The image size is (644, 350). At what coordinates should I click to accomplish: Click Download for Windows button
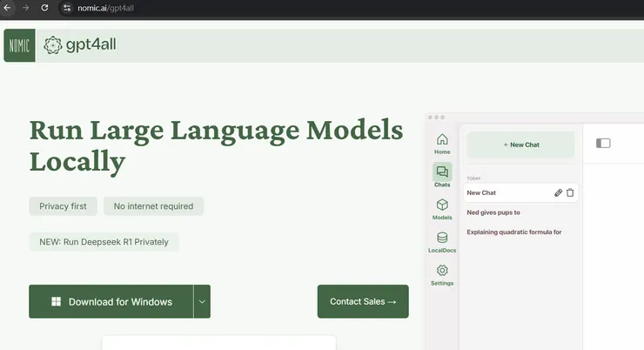(x=111, y=301)
